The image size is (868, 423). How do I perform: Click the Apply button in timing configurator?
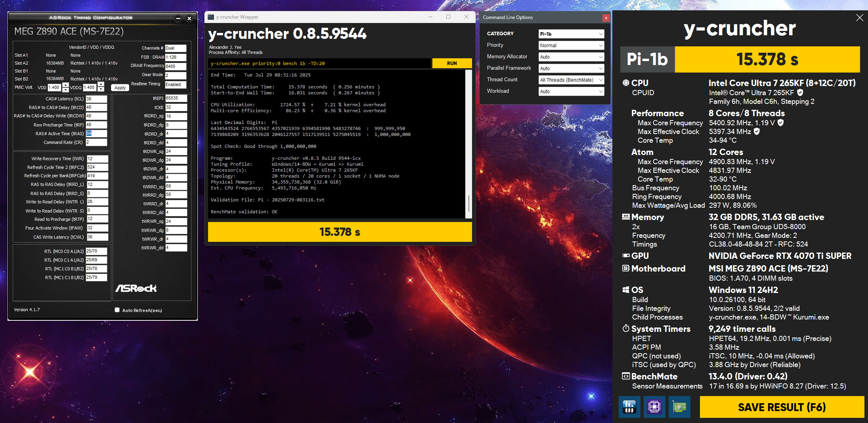click(120, 88)
